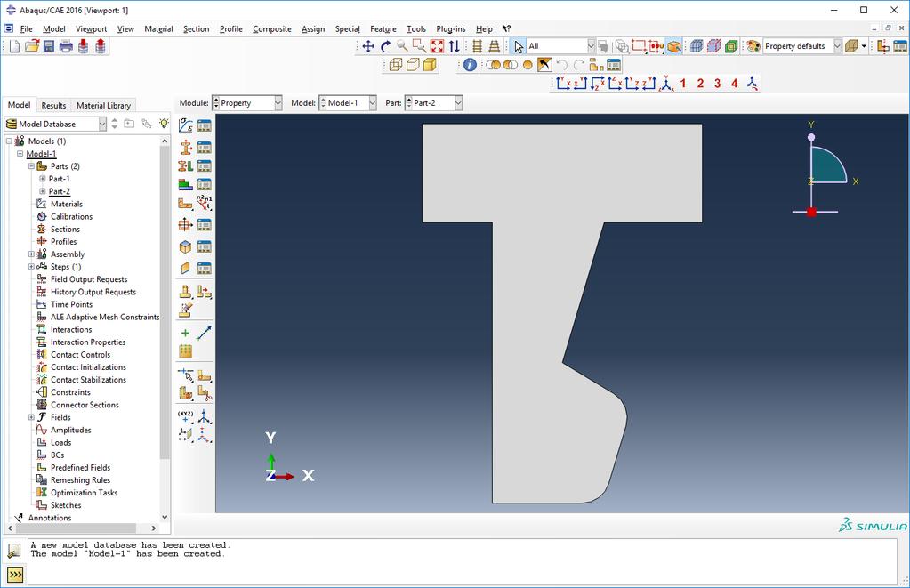The image size is (910, 588).
Task: Select the Magnify View magnifier tool
Action: pyautogui.click(x=402, y=46)
